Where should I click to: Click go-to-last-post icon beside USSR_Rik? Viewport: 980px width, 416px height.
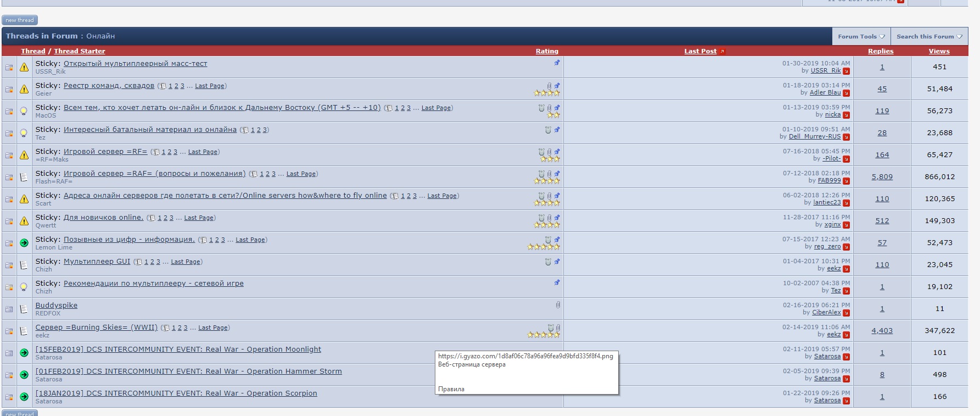pyautogui.click(x=846, y=71)
